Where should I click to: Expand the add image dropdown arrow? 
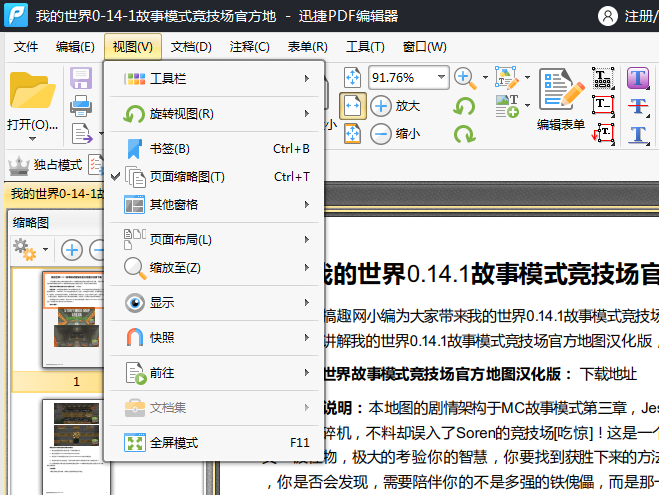[527, 105]
